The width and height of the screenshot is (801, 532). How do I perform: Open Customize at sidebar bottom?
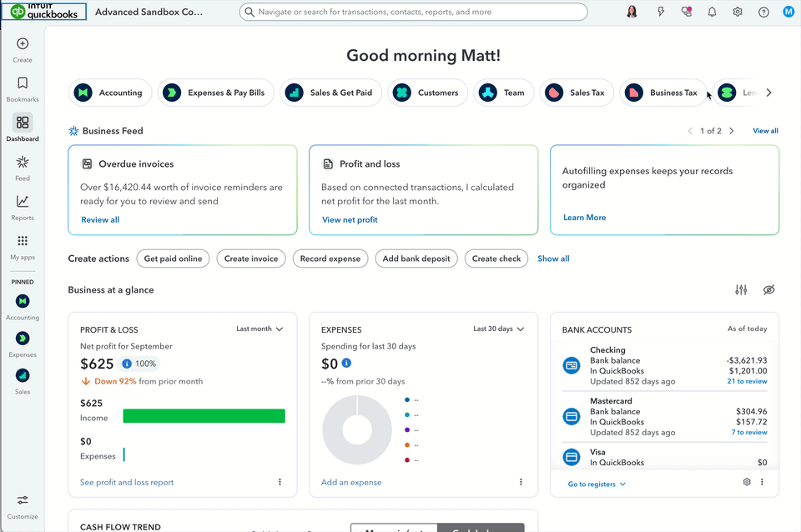(23, 507)
